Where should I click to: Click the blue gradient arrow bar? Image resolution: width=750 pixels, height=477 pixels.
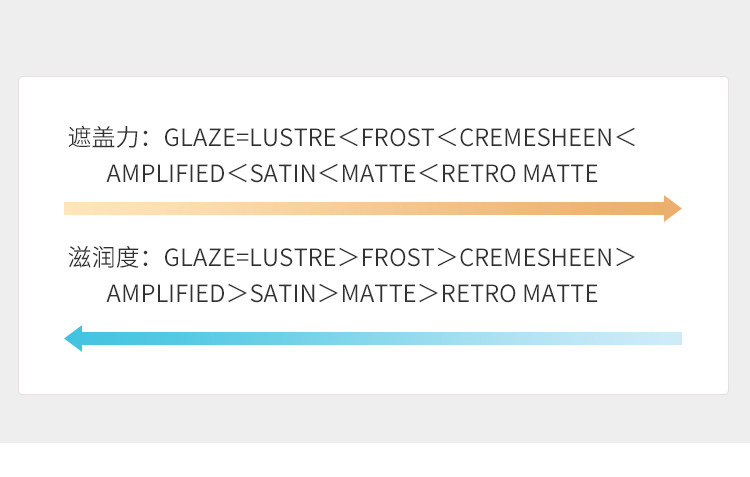tap(380, 338)
